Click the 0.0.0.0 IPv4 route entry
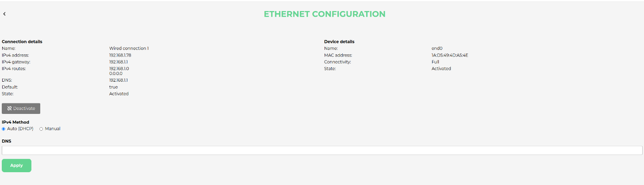 pos(116,74)
